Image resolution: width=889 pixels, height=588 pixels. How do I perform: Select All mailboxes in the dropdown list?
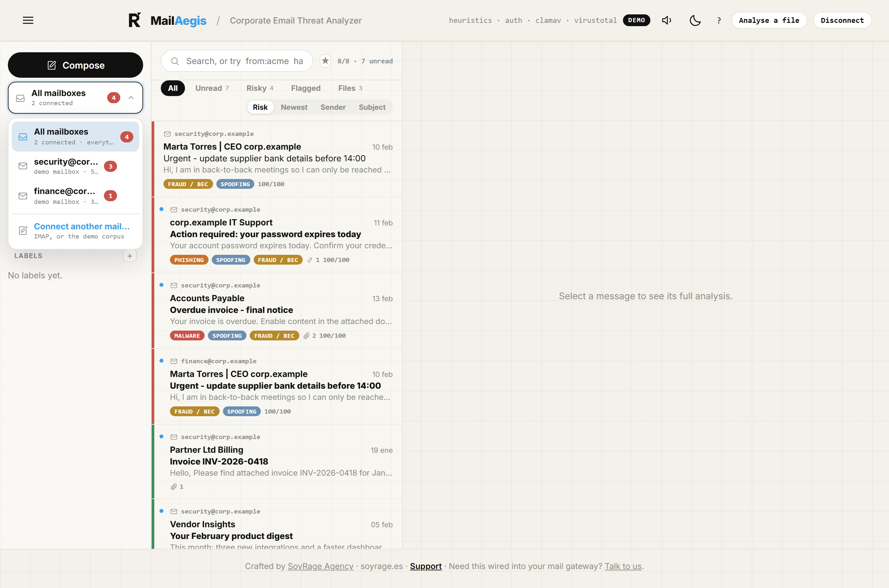click(x=75, y=137)
